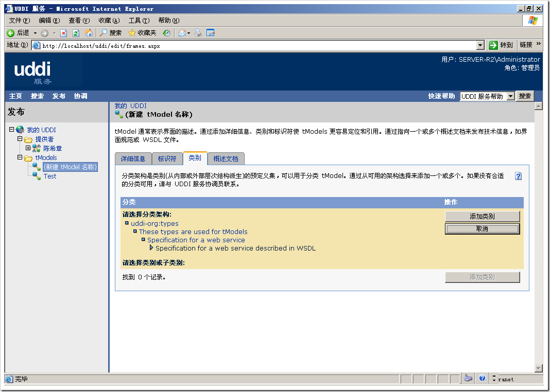This screenshot has width=550, height=392.
Task: Open the web service described in WSDL link
Action: point(236,248)
